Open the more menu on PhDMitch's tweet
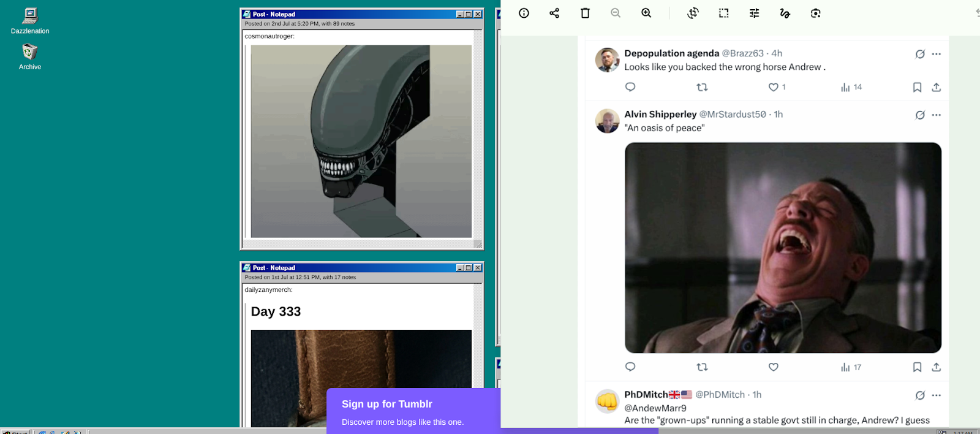Image resolution: width=980 pixels, height=434 pixels. 936,395
